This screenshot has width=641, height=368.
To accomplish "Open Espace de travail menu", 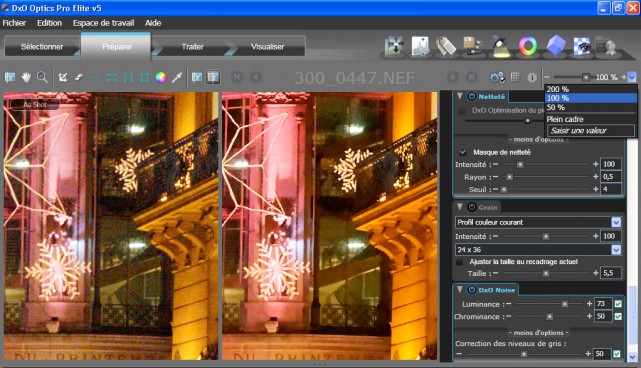I will pos(103,23).
